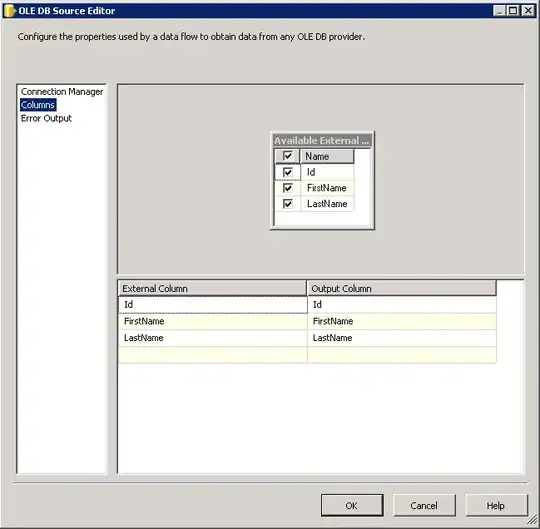
Task: Uncheck the FirstName column checkbox
Action: (x=288, y=188)
